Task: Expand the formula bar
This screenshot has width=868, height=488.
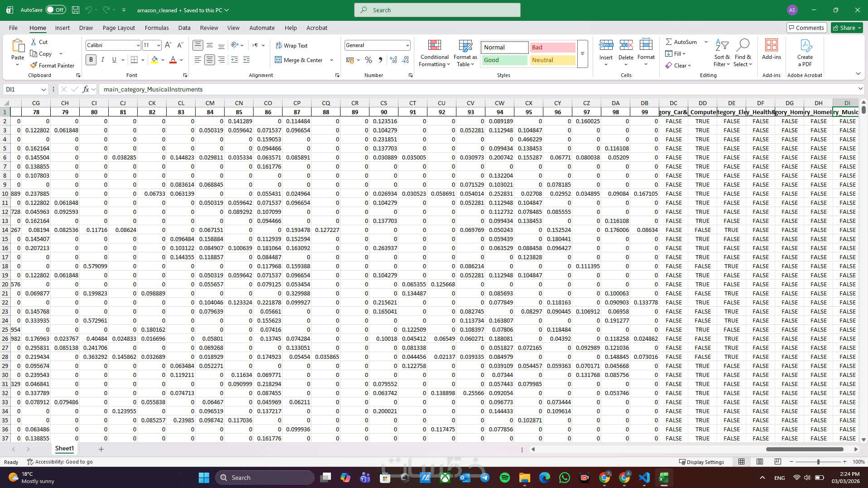Action: (860, 89)
